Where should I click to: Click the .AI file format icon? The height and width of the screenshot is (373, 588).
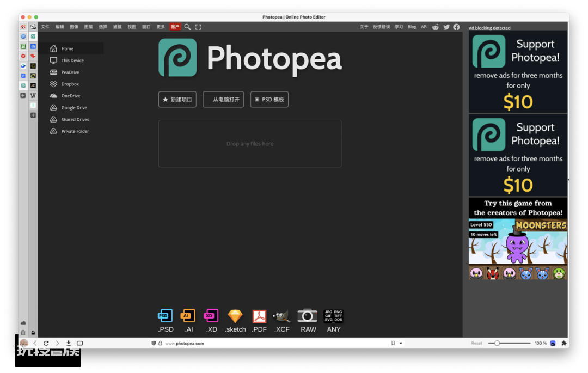(188, 316)
